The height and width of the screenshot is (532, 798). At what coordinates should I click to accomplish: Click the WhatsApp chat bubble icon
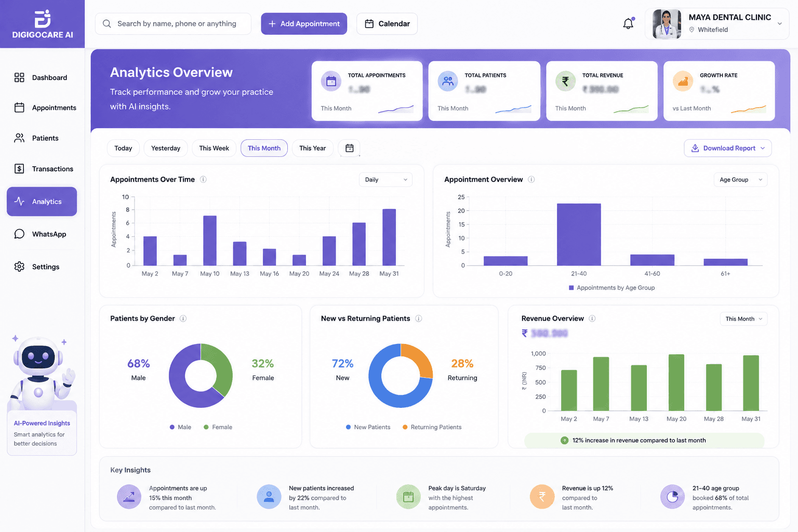click(x=19, y=234)
